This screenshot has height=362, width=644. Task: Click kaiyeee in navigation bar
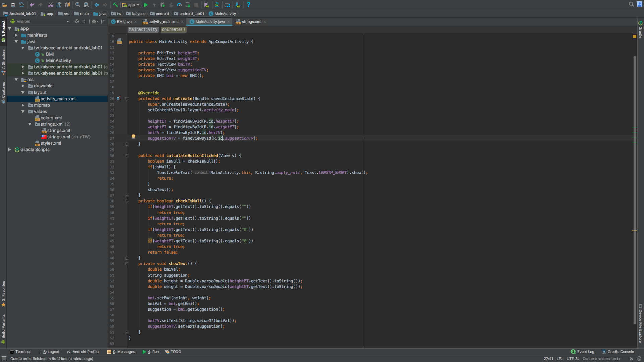[136, 14]
